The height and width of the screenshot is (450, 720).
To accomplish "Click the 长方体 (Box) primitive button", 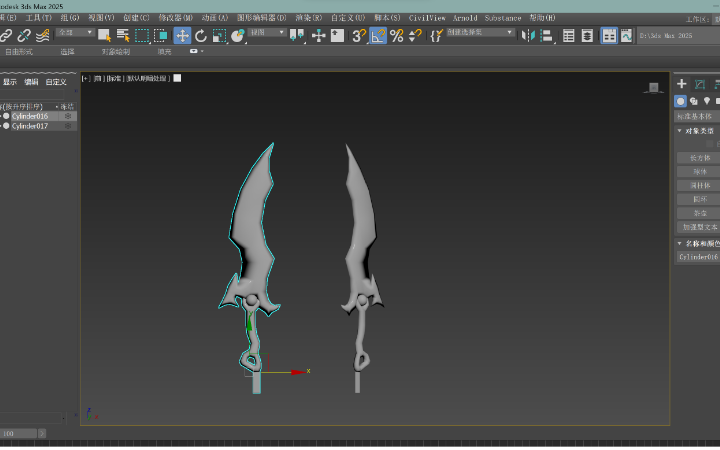I will (x=699, y=158).
